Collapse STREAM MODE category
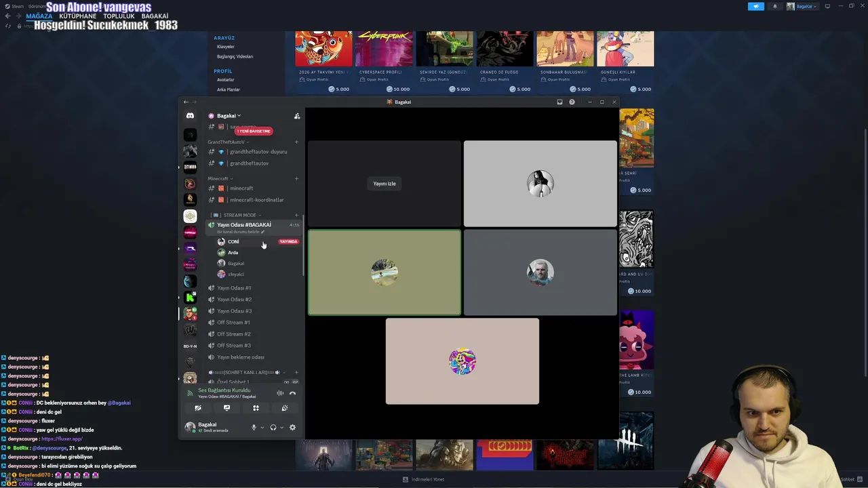This screenshot has width=868, height=488. [236, 216]
